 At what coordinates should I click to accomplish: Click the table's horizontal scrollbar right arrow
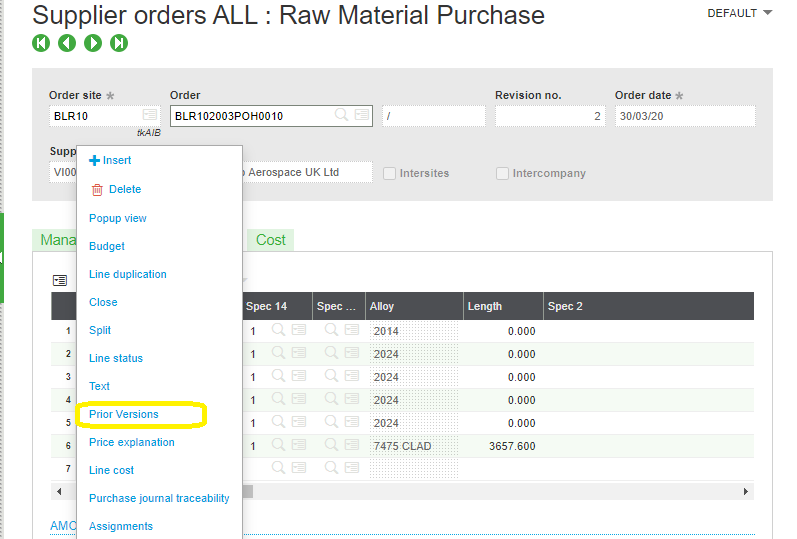coord(746,491)
